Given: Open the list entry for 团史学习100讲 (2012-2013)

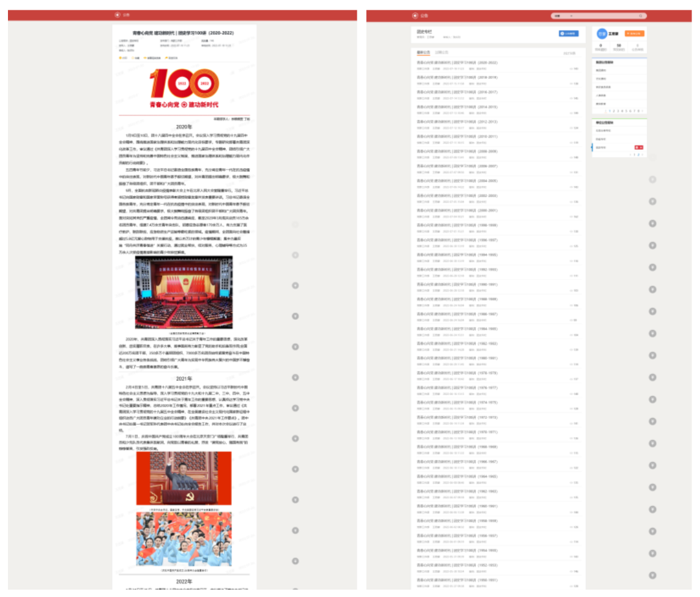Looking at the screenshot, I should [x=457, y=122].
